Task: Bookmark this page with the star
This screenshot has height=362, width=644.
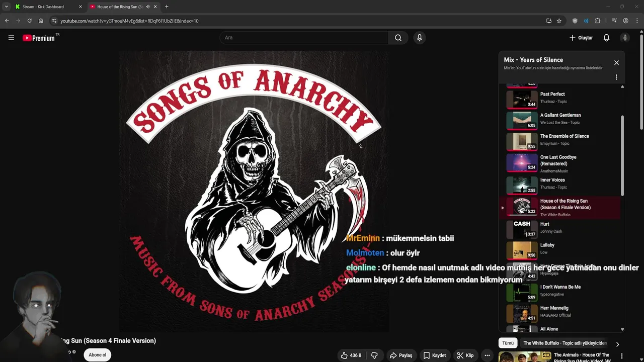Action: click(559, 21)
